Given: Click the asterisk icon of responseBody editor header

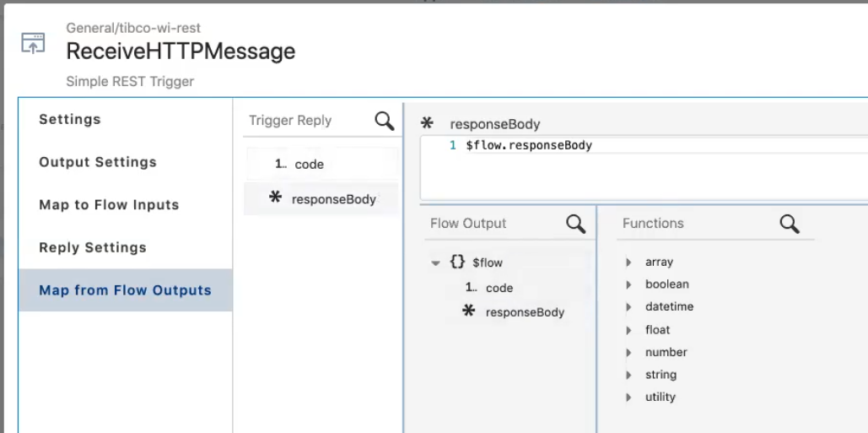Looking at the screenshot, I should coord(428,124).
